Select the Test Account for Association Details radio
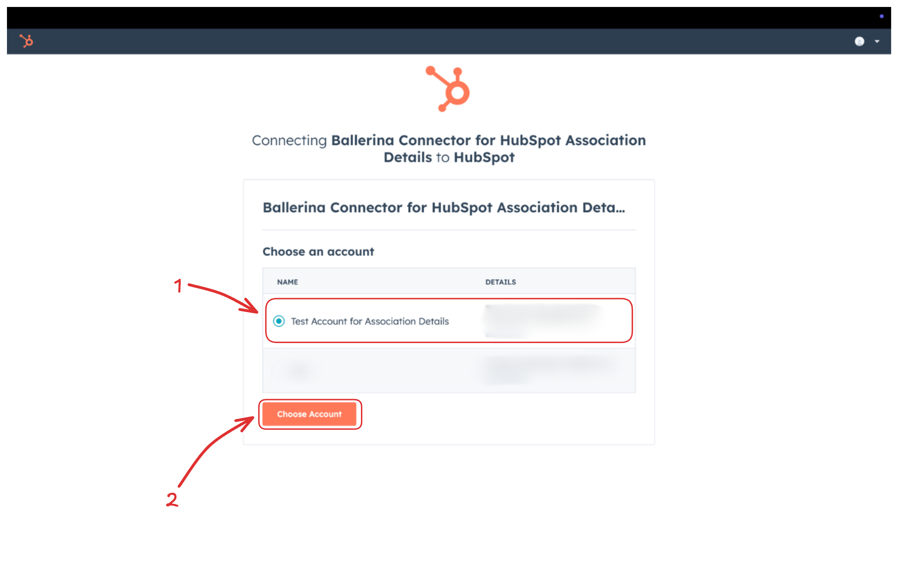This screenshot has width=898, height=588. click(279, 321)
